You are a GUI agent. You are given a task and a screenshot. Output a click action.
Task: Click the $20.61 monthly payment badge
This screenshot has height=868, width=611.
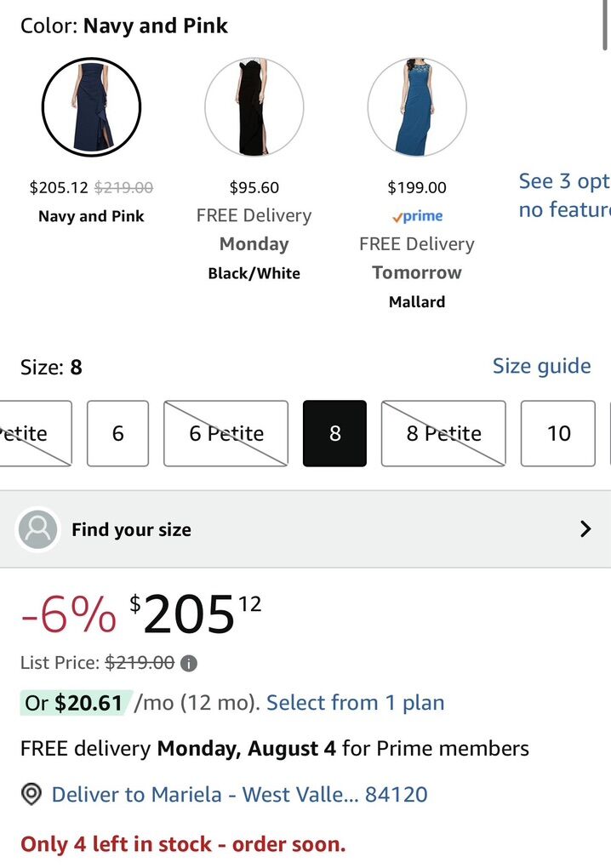click(77, 703)
